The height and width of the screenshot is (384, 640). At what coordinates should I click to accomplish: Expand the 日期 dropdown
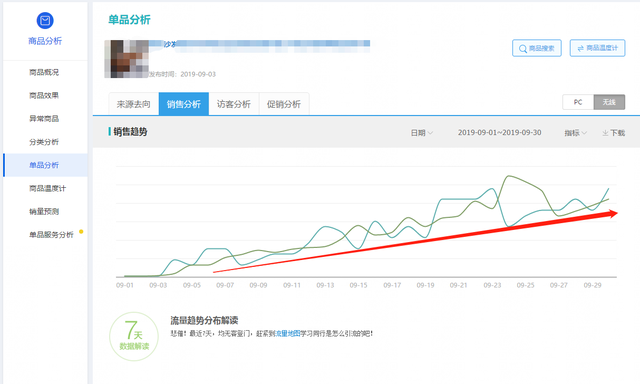[x=422, y=133]
